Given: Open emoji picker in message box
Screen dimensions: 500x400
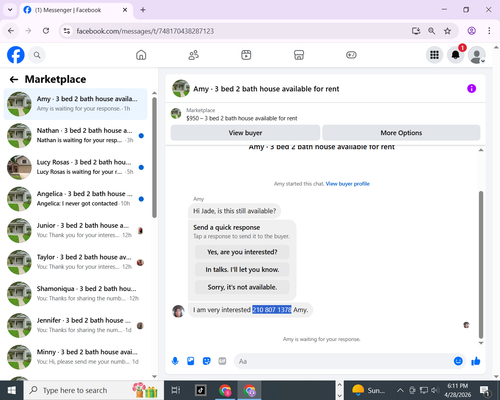Looking at the screenshot, I should coord(458,361).
